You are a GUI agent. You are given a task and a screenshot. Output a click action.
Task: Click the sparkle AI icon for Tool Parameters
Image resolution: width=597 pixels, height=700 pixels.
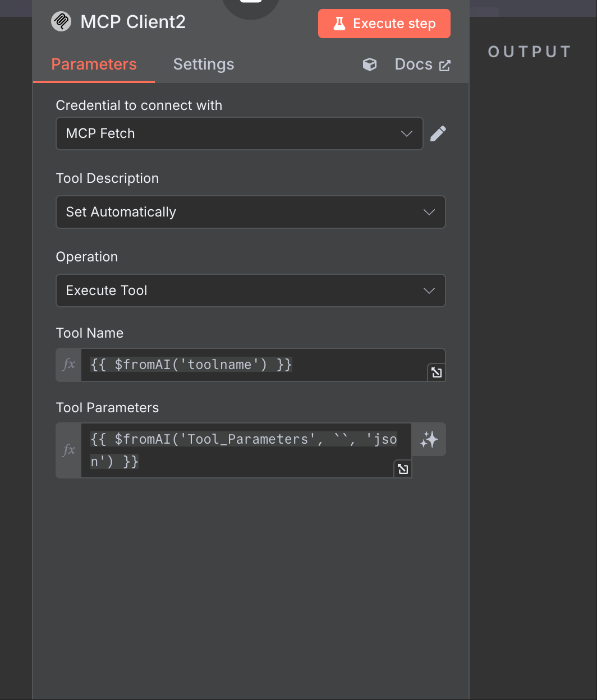[429, 439]
